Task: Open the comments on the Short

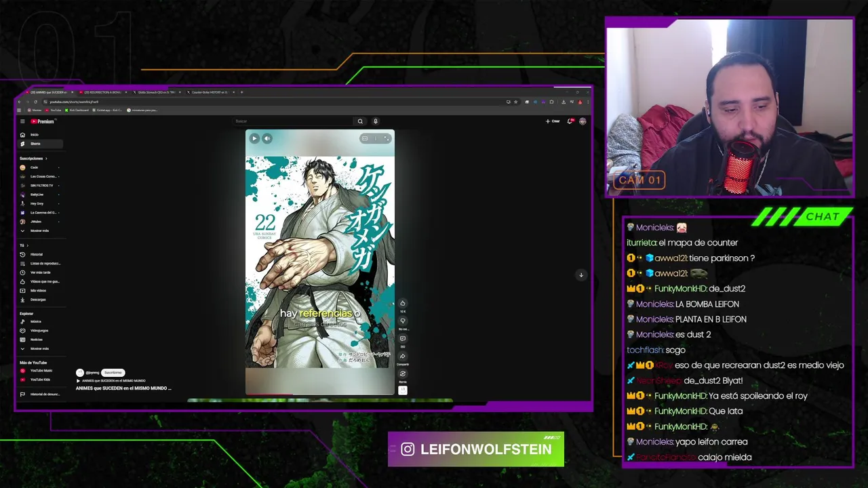Action: click(403, 338)
